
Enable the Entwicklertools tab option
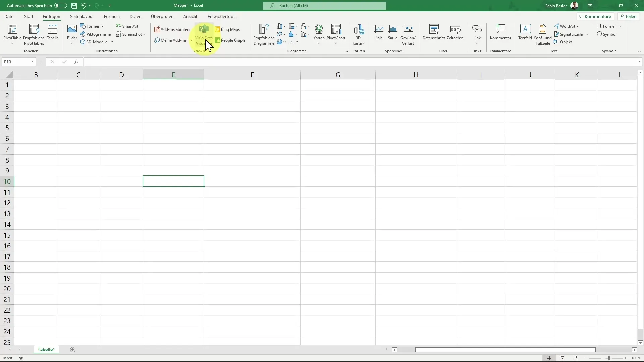[222, 16]
